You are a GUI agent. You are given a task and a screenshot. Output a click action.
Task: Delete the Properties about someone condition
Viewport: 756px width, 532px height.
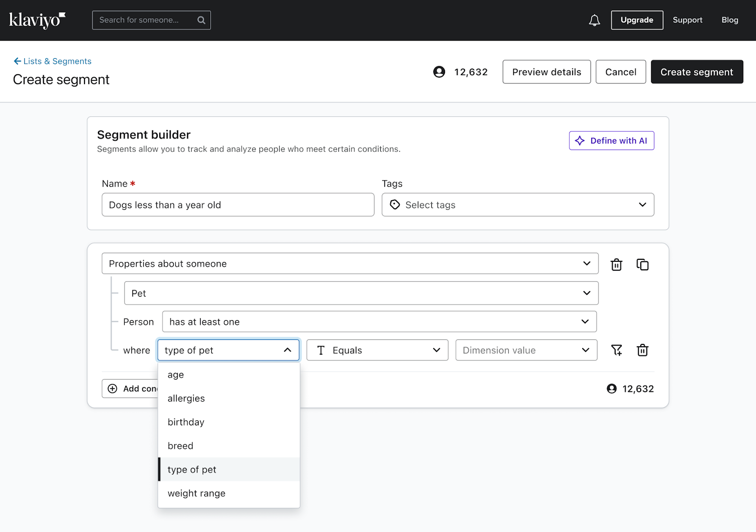(616, 265)
